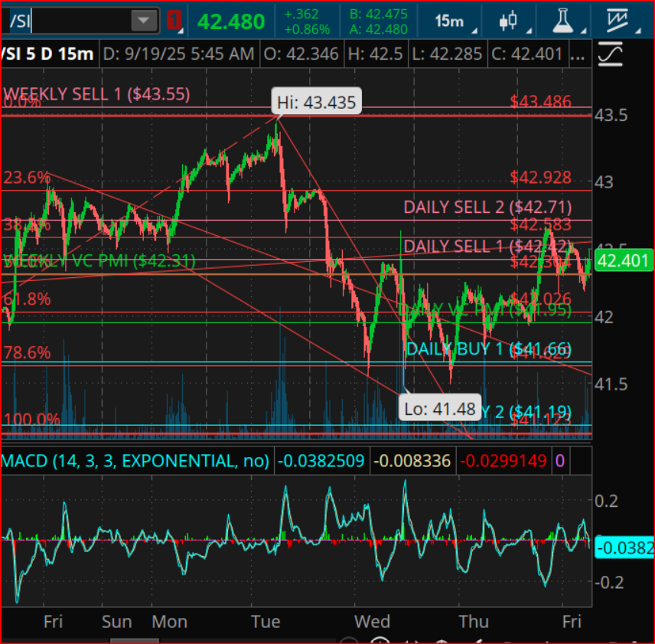Click the WEEKLY VC PMI ($42.31) label
The image size is (655, 644).
click(99, 261)
